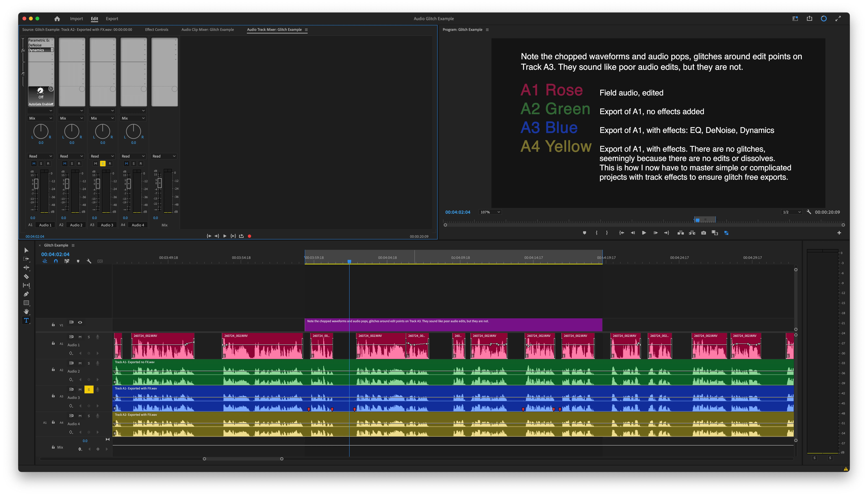Toggle V1 track eye visibility

[80, 322]
